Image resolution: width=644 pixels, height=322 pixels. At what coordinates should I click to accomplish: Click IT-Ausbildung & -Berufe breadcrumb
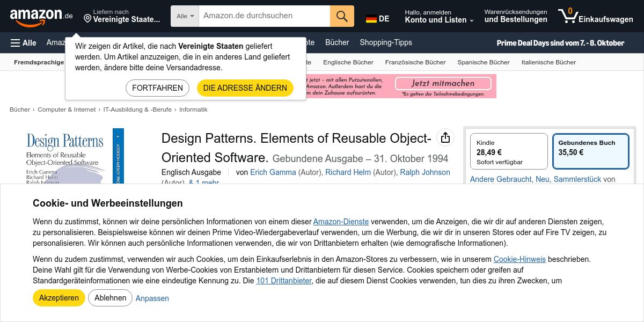pos(137,109)
